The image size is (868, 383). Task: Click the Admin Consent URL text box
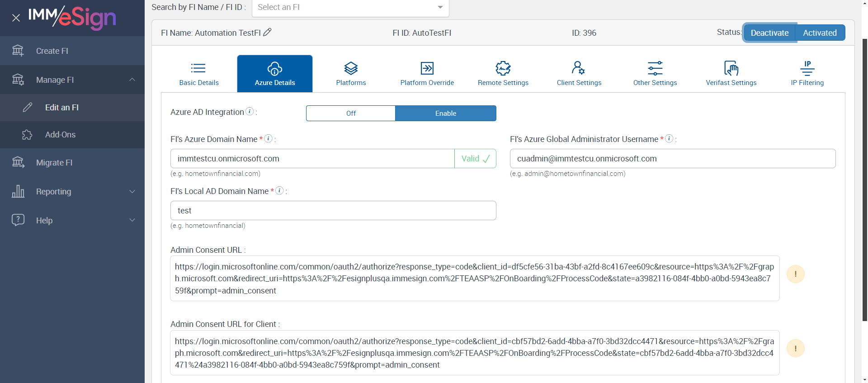click(x=475, y=279)
